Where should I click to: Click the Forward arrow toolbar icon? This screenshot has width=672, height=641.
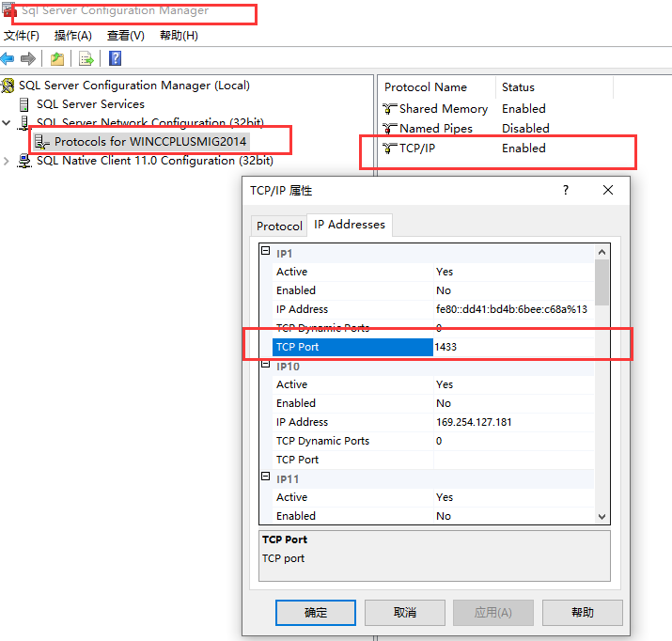(x=28, y=58)
